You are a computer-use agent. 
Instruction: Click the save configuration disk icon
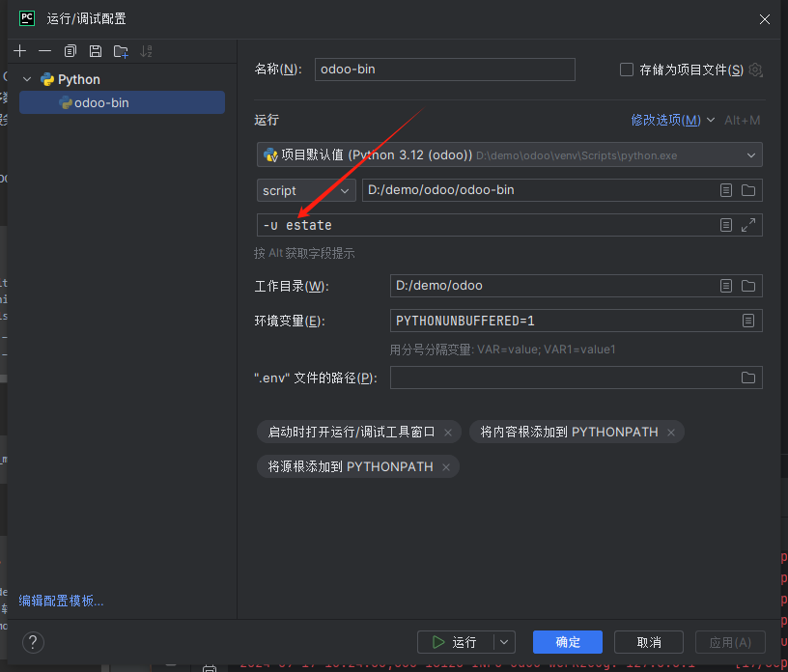pyautogui.click(x=95, y=51)
